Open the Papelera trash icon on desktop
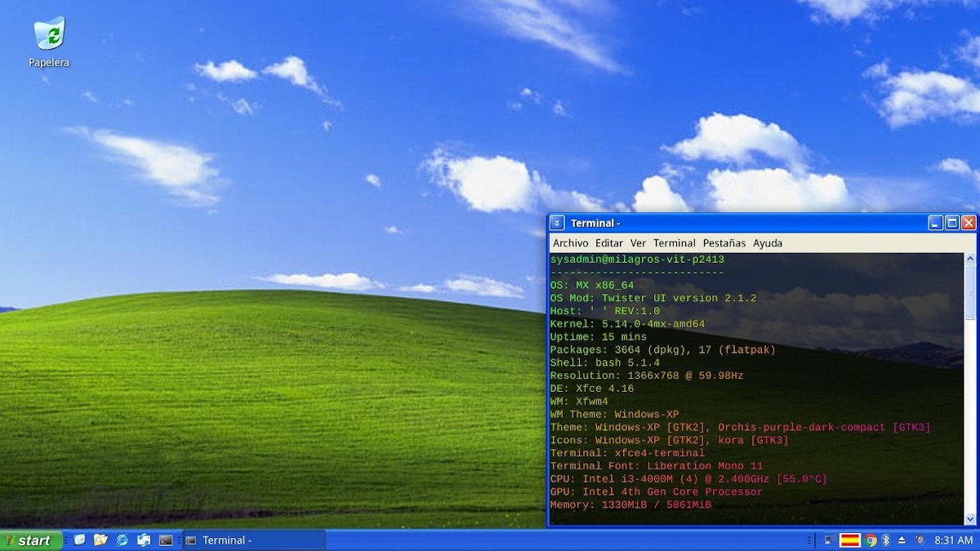 coord(49,37)
